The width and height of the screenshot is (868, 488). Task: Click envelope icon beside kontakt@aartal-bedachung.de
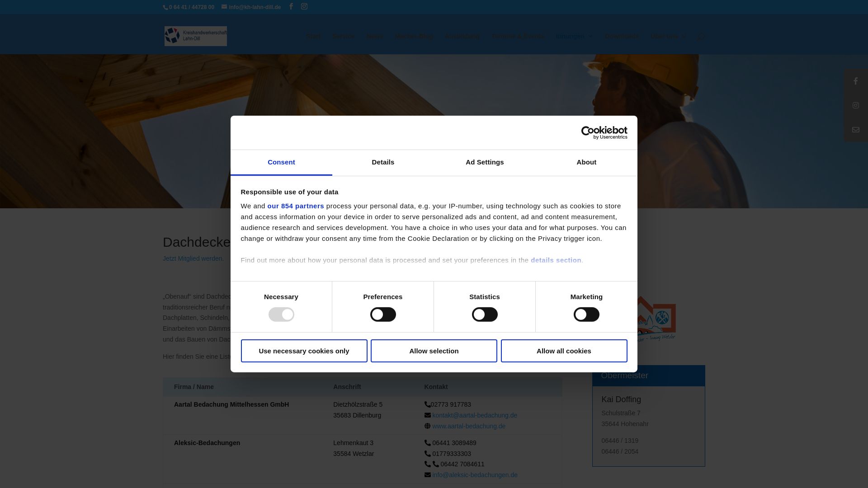(x=427, y=415)
